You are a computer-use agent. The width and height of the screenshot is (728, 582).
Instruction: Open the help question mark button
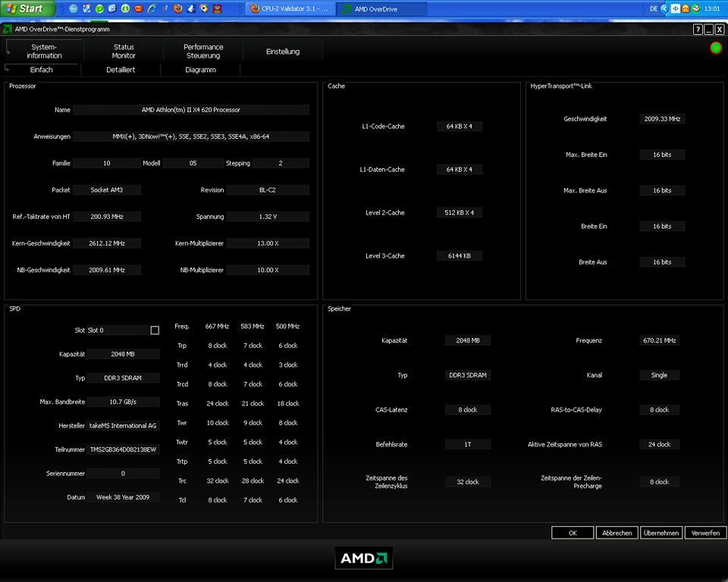(698, 30)
